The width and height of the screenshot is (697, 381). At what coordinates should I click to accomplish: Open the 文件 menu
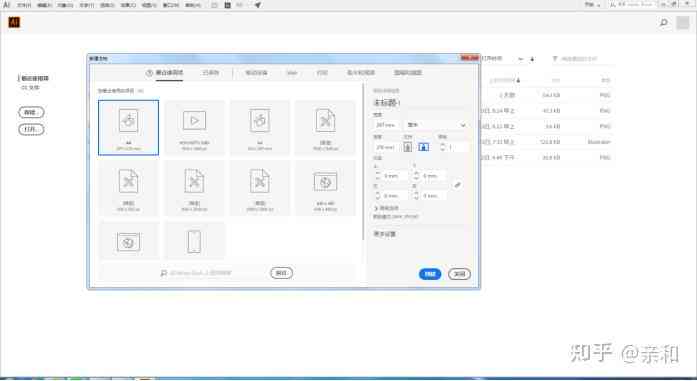pyautogui.click(x=24, y=5)
